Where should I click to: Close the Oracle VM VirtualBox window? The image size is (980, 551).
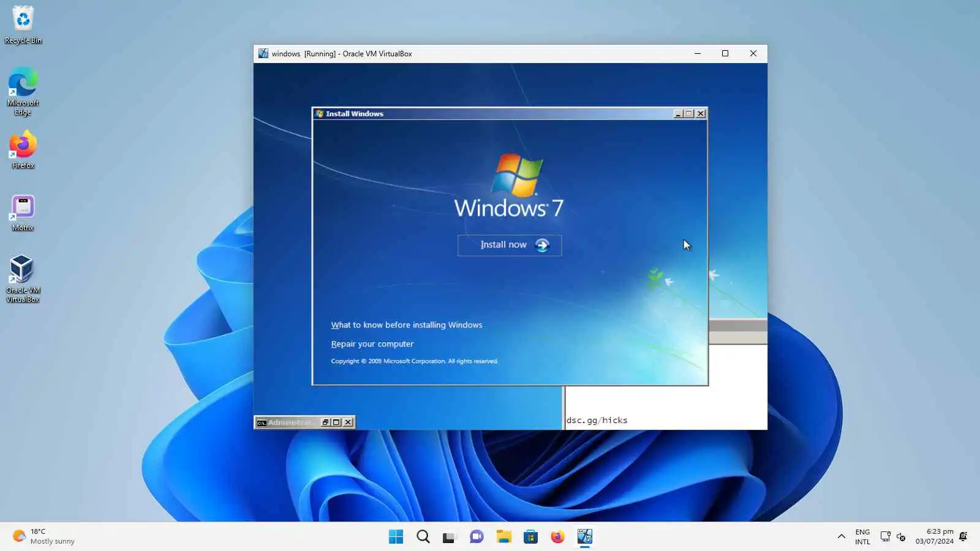click(x=753, y=53)
